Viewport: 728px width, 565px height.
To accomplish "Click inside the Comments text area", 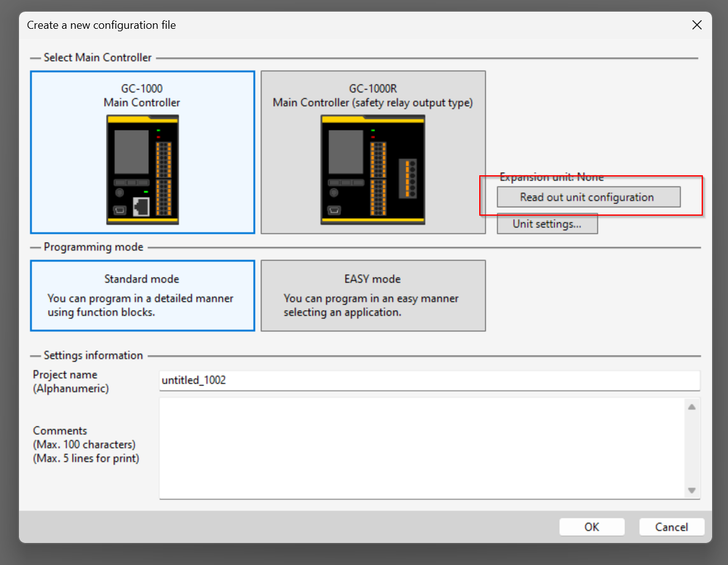I will [422, 449].
